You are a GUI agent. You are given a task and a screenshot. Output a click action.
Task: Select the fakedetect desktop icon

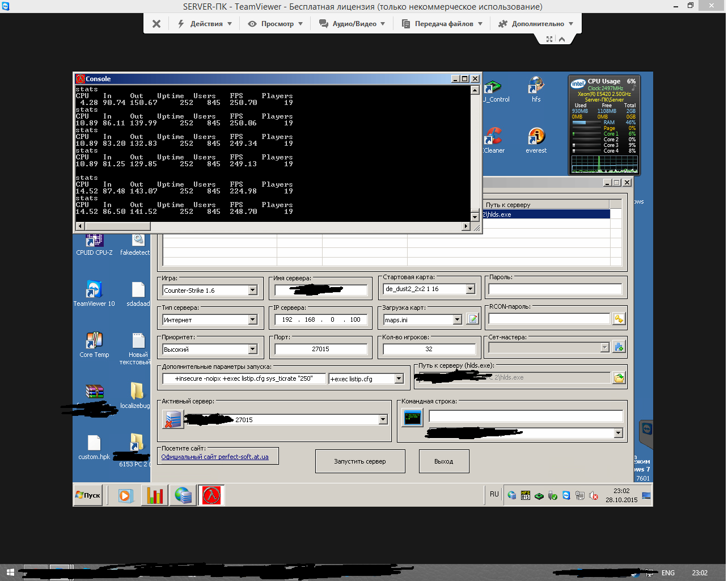click(x=136, y=245)
